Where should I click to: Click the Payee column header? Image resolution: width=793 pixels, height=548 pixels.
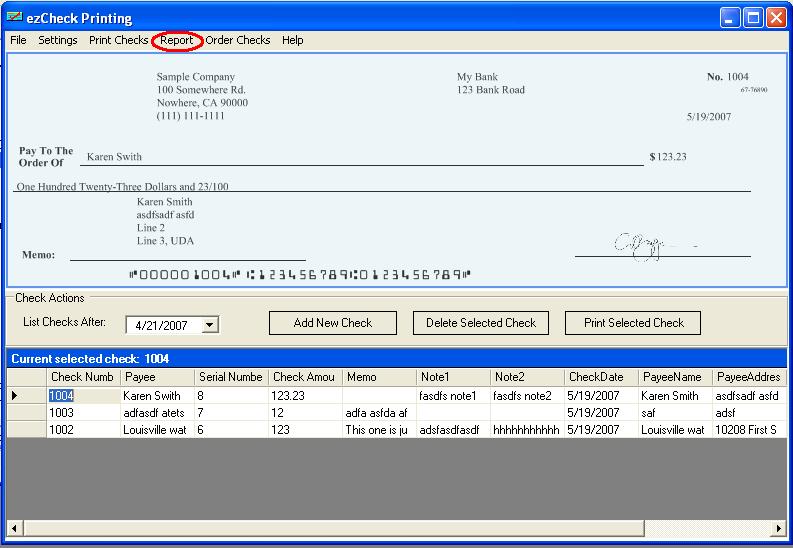[157, 377]
